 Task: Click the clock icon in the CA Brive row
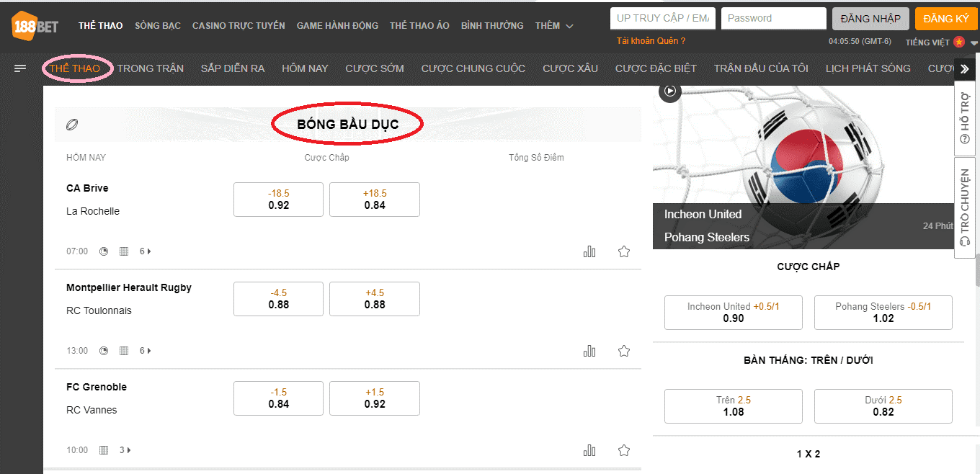[104, 251]
